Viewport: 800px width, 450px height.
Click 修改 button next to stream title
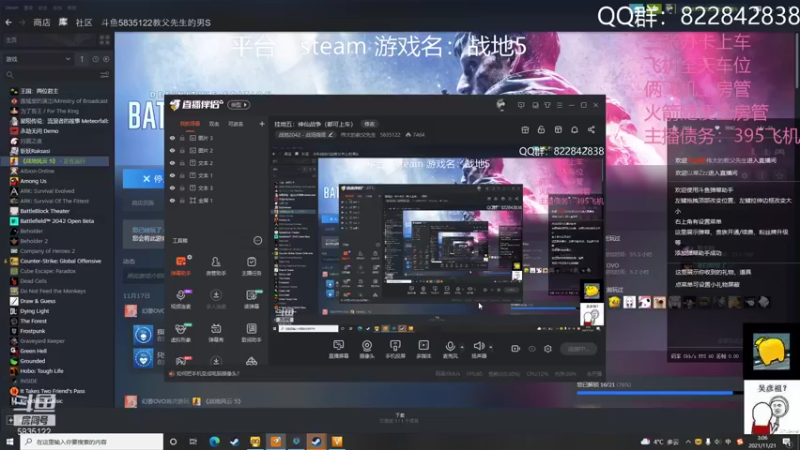click(x=369, y=124)
